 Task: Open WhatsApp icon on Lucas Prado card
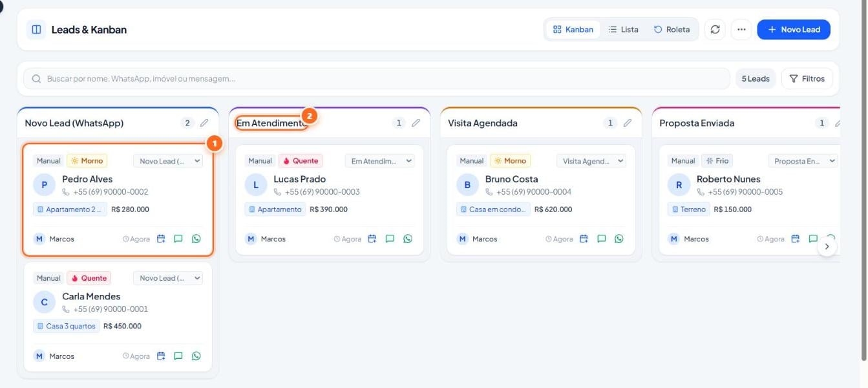point(407,239)
